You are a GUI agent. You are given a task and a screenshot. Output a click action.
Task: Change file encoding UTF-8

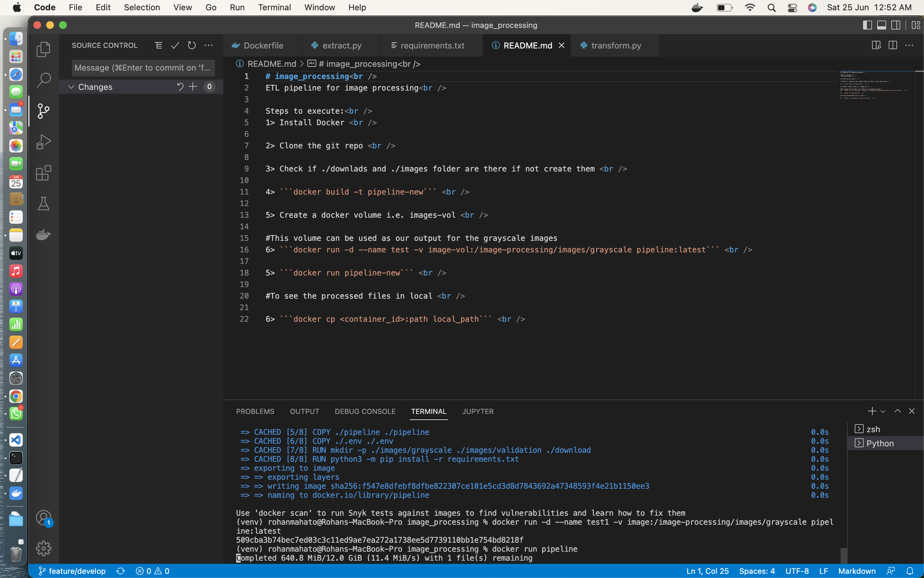click(797, 571)
